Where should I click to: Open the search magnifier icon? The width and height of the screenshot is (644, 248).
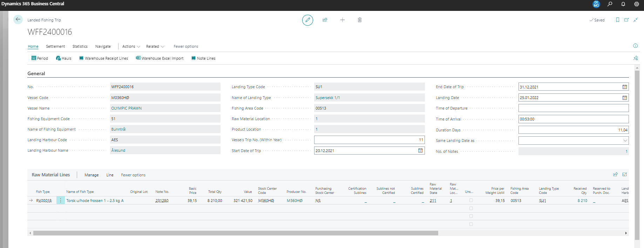(x=610, y=4)
